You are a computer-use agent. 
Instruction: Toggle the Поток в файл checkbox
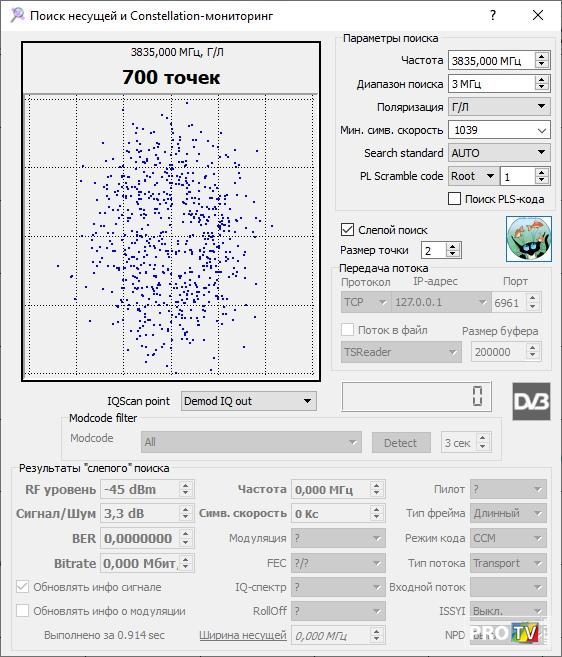click(347, 330)
